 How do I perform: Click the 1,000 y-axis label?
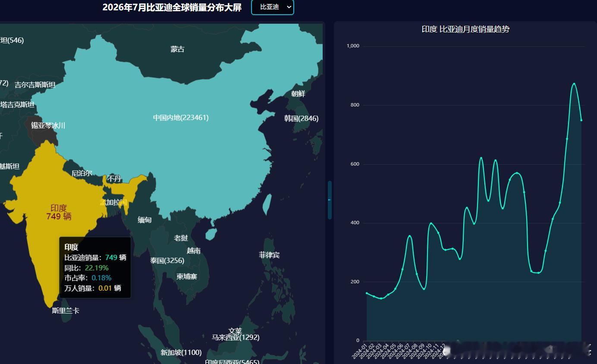pos(353,46)
